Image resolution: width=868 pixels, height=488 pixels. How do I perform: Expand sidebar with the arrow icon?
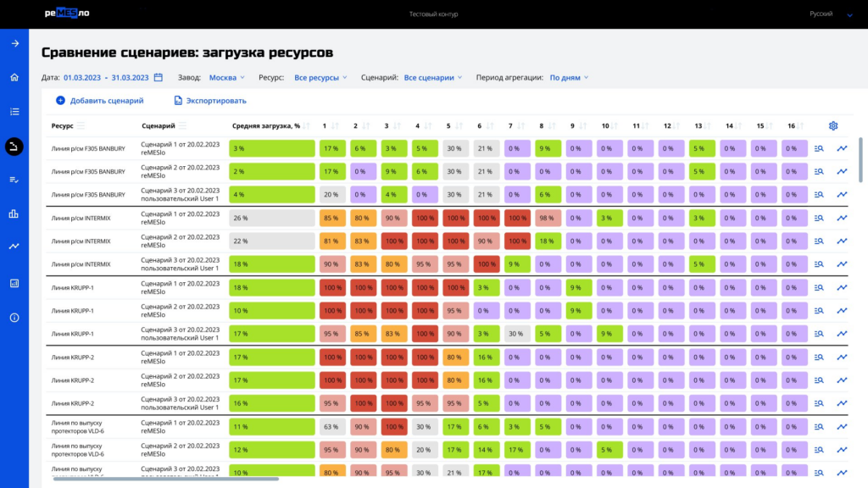[14, 43]
